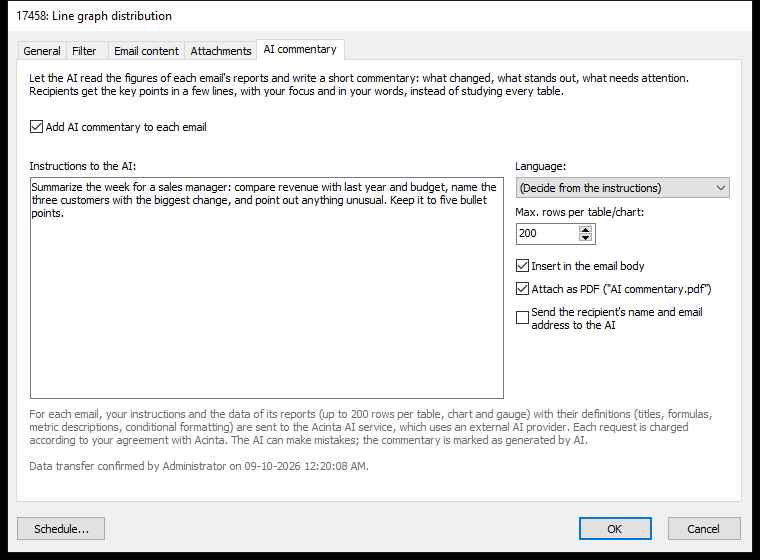
Task: Go to the Email content tab
Action: (146, 51)
